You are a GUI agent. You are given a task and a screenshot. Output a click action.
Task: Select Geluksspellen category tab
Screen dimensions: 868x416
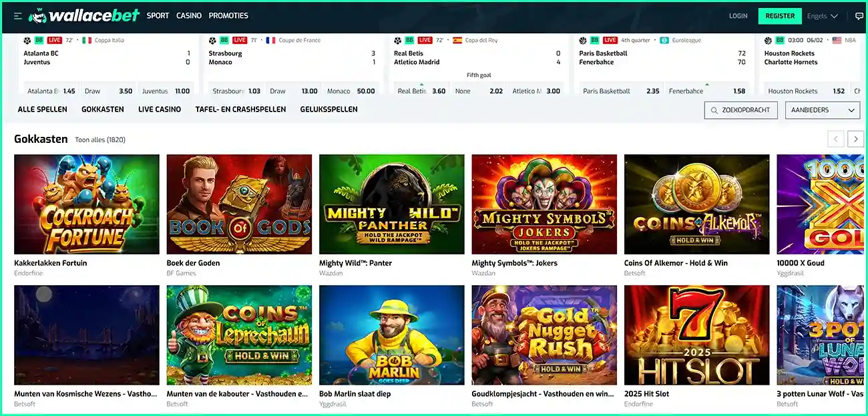(x=329, y=110)
